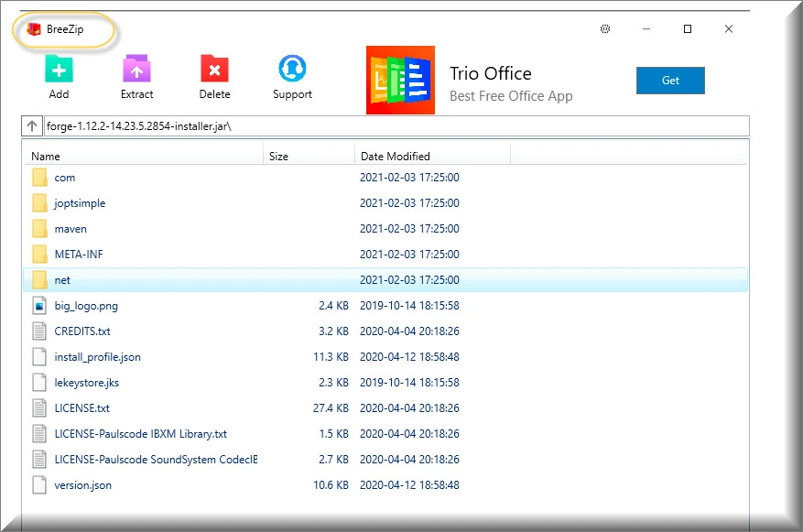
Task: Sort by the Size column header
Action: (309, 157)
